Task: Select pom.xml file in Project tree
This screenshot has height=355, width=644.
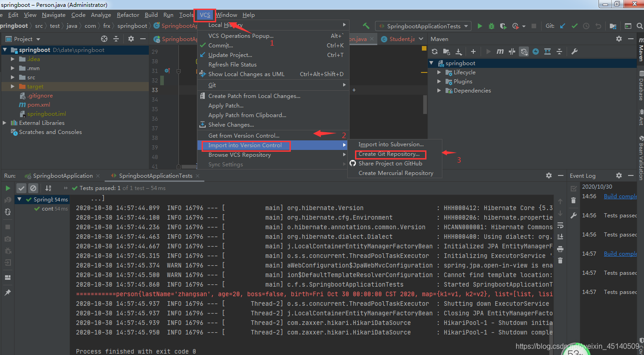Action: pyautogui.click(x=38, y=105)
